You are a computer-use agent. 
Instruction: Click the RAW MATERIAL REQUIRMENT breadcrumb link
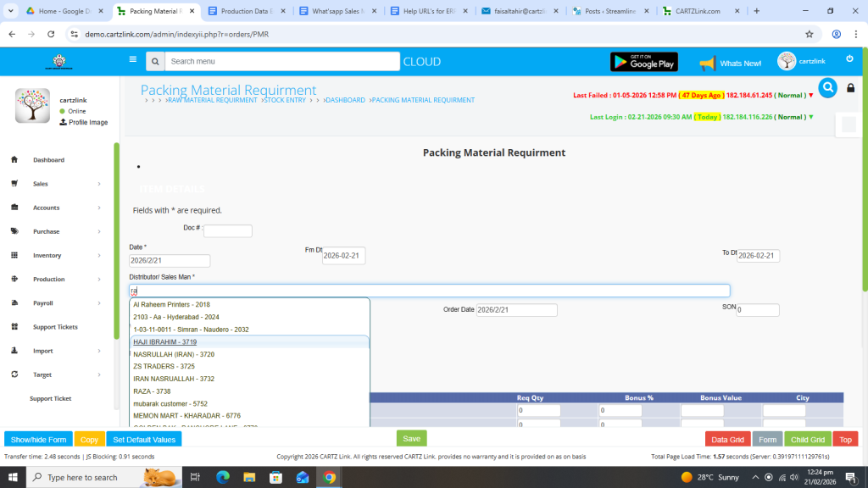click(x=212, y=100)
